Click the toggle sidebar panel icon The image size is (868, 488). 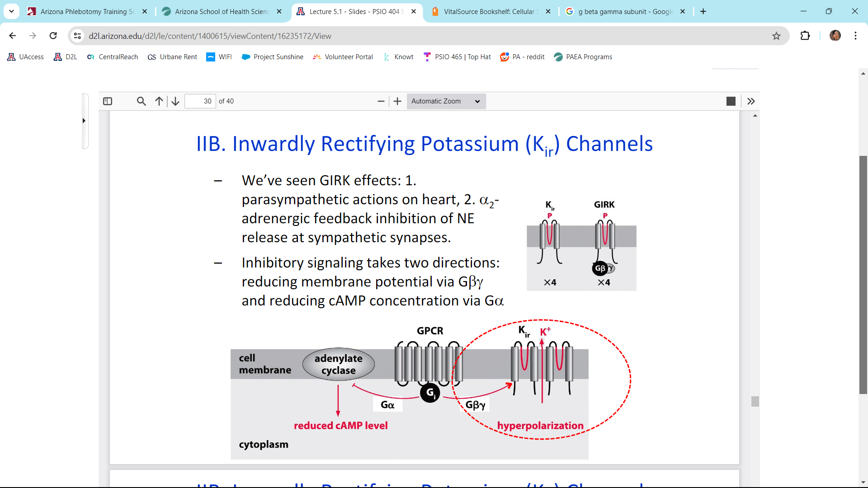coord(108,101)
